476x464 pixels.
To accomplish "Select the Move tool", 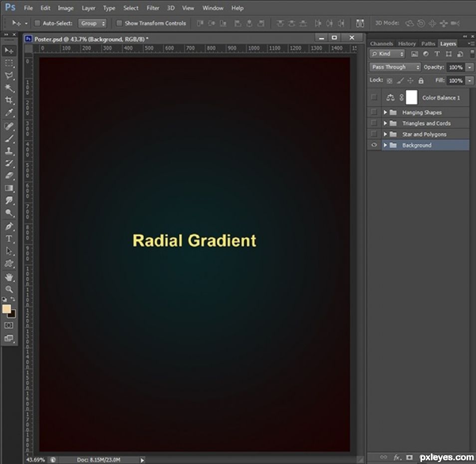I will pos(9,50).
